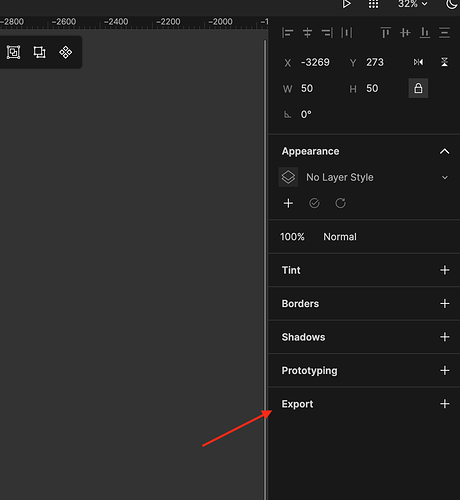
Task: Click the Shadows section label
Action: [x=303, y=337]
